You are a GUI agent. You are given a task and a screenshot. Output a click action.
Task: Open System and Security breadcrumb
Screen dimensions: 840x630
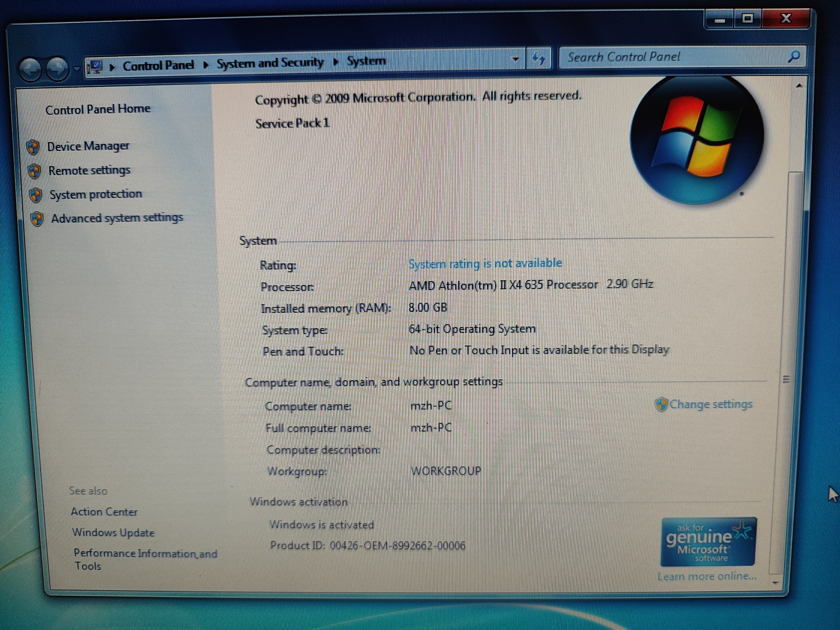pyautogui.click(x=270, y=63)
